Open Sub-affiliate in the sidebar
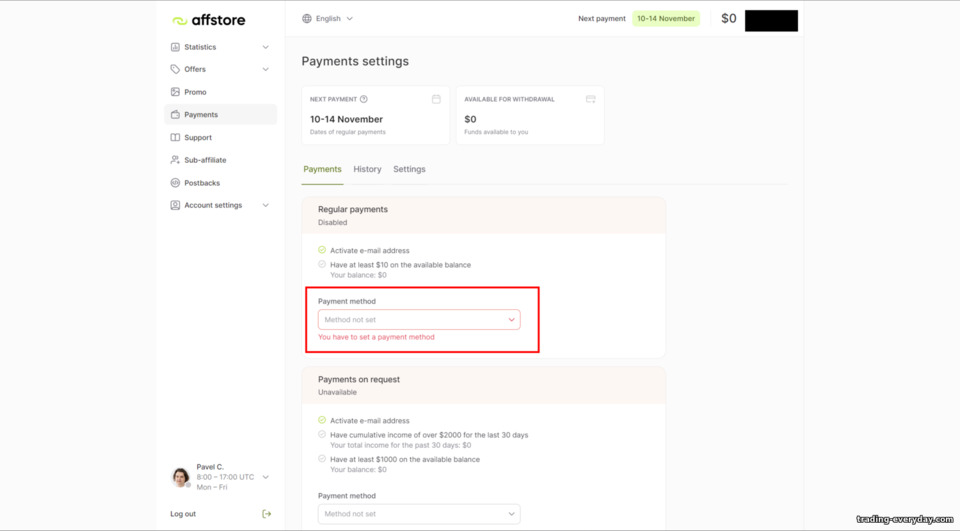The height and width of the screenshot is (531, 960). (220, 160)
